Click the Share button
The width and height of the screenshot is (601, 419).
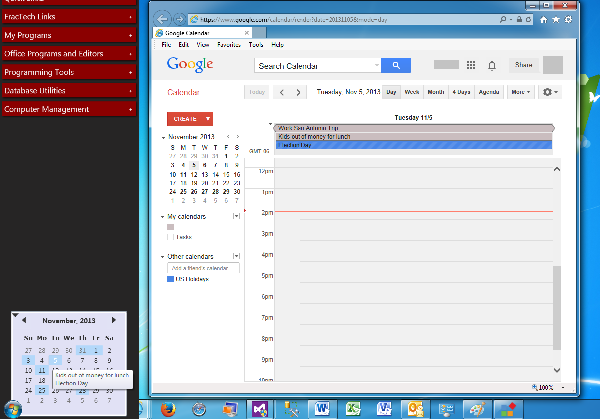point(524,65)
